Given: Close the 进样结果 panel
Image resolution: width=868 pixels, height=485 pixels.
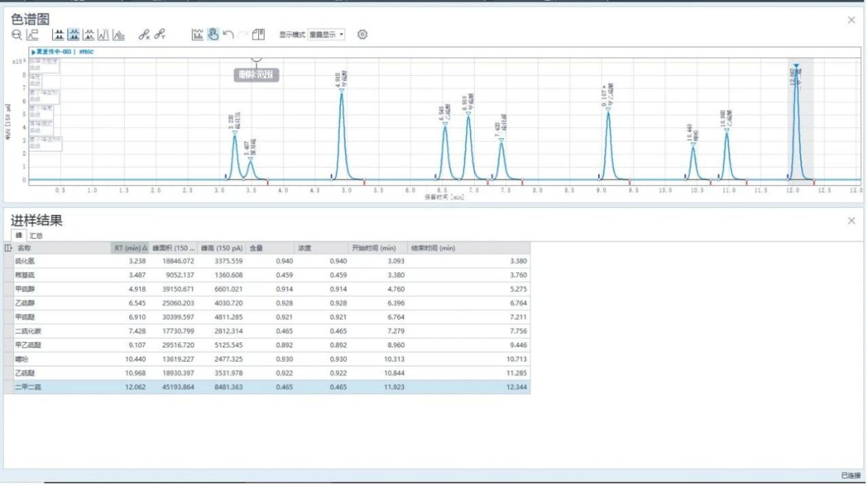Looking at the screenshot, I should (852, 221).
